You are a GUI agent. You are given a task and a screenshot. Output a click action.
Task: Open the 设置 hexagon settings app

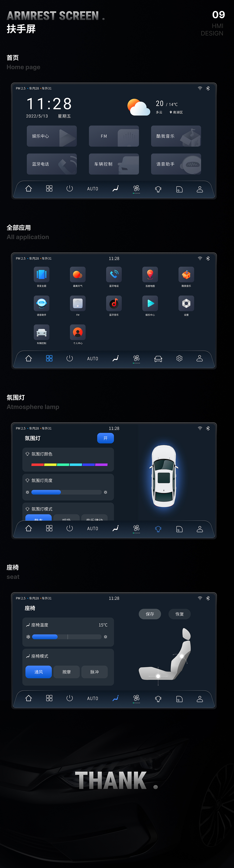186,303
